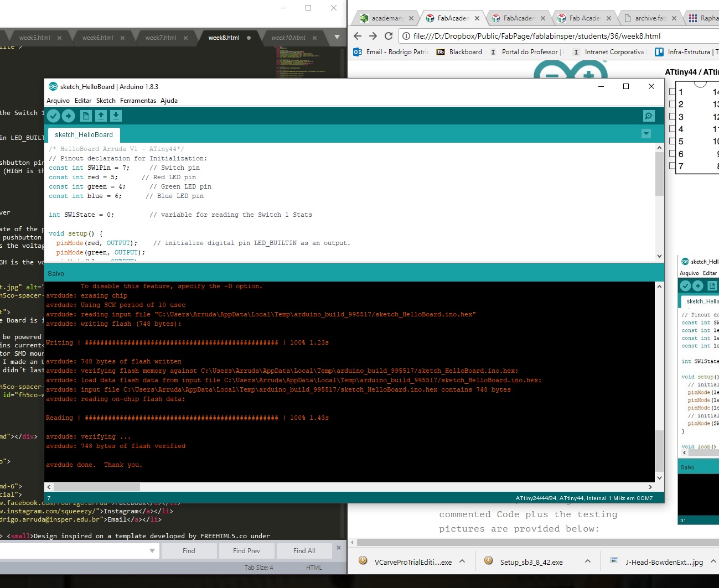Expand options for Setup_sb3_8_42.exe download

588,561
